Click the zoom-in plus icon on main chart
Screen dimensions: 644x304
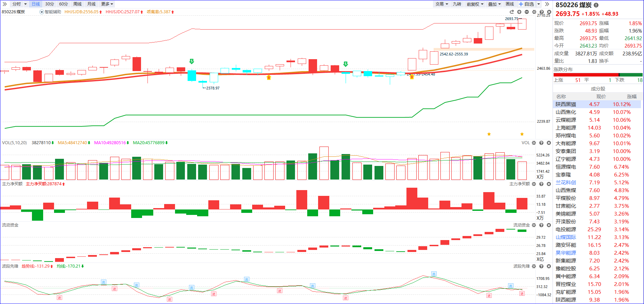[519, 12]
